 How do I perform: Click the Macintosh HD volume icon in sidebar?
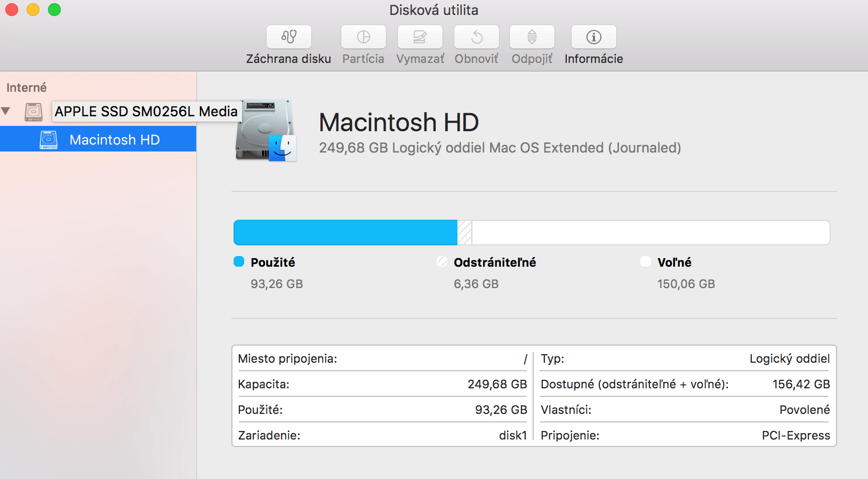[x=49, y=140]
